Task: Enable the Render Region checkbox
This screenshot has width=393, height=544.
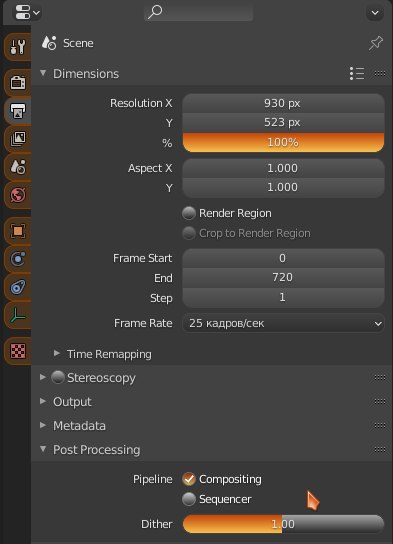Action: coord(189,213)
